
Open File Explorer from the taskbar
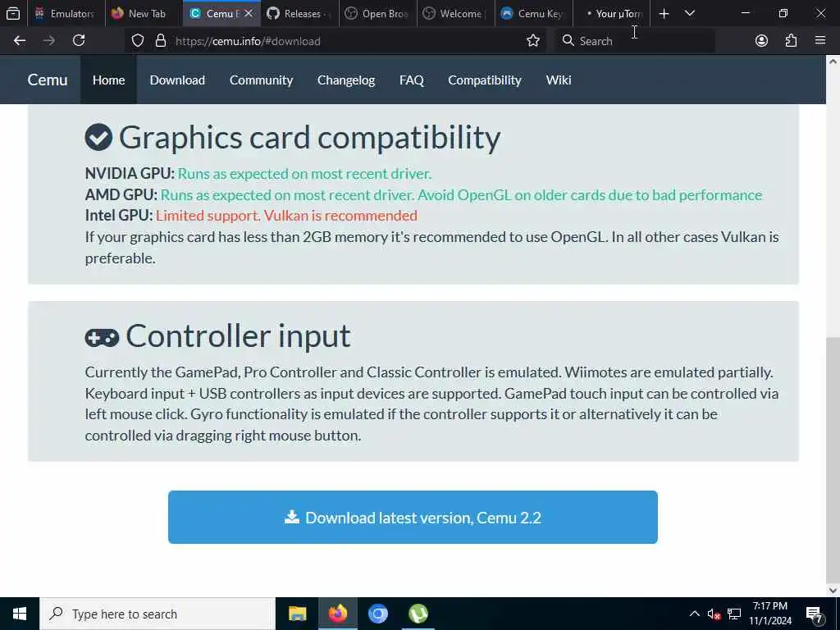[297, 614]
